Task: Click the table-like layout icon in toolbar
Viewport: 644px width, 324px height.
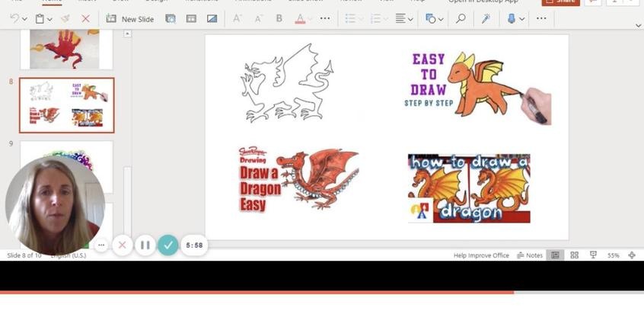Action: point(191,18)
